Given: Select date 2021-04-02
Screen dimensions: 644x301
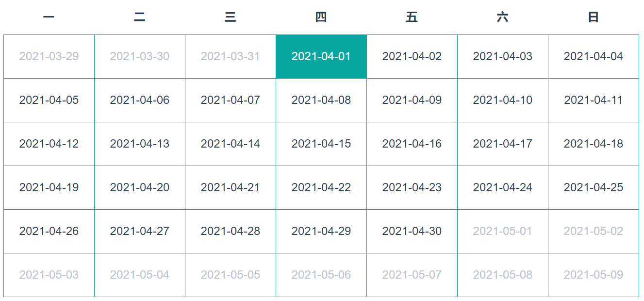Looking at the screenshot, I should pyautogui.click(x=412, y=56).
